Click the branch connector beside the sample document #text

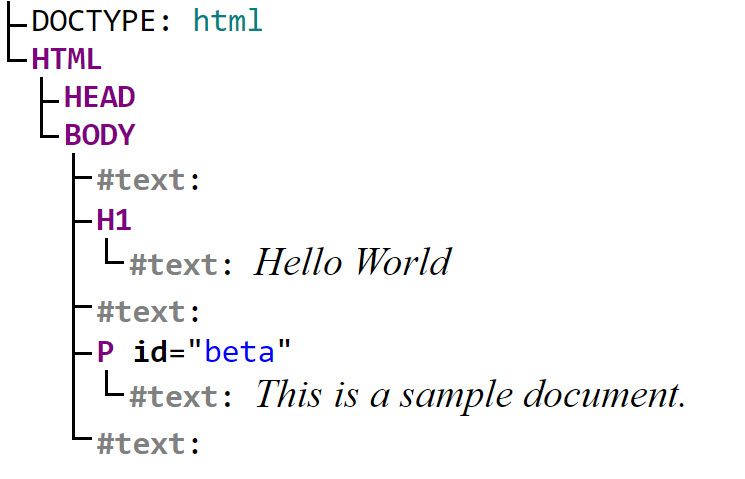[114, 383]
